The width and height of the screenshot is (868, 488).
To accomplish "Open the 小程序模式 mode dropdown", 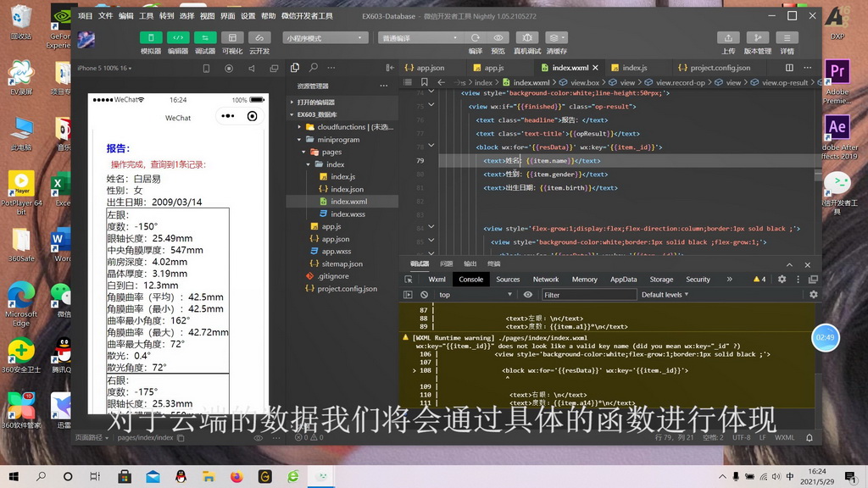I will 325,38.
